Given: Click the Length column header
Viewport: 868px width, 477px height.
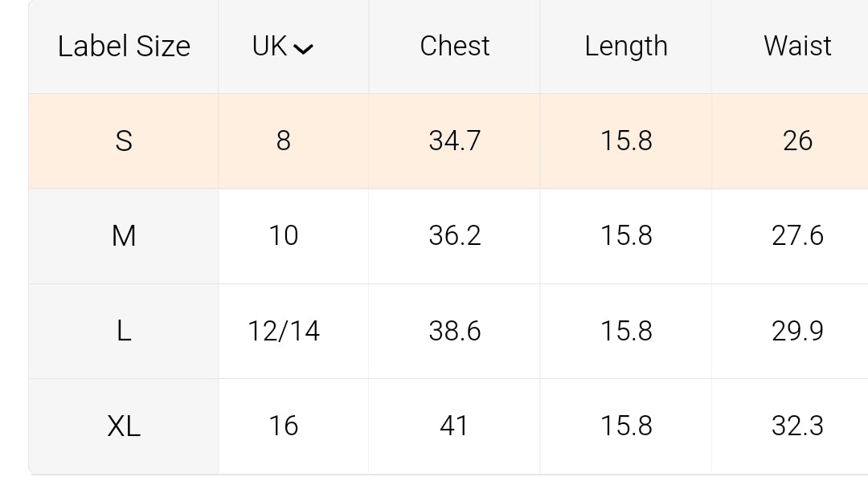Looking at the screenshot, I should click(x=626, y=47).
